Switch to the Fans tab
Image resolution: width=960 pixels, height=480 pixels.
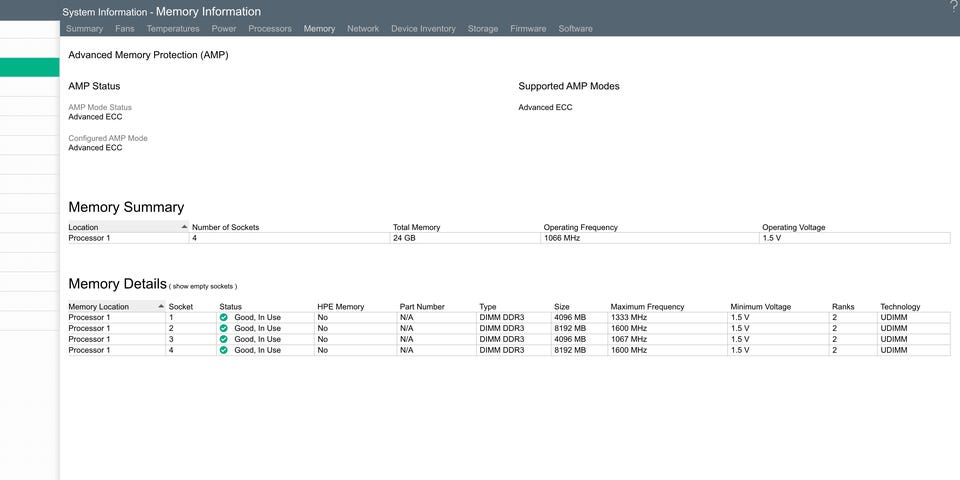coord(125,29)
